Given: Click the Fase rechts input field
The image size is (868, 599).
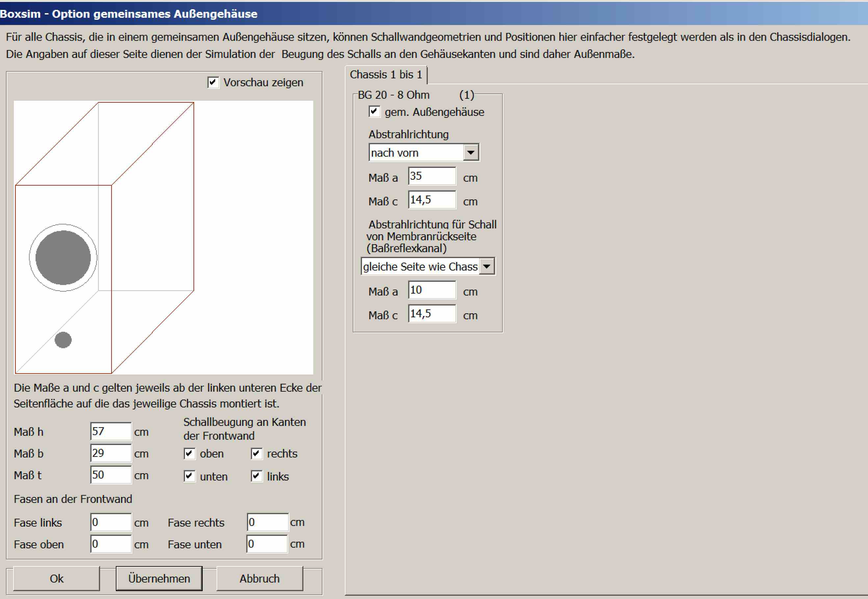Looking at the screenshot, I should (x=268, y=522).
